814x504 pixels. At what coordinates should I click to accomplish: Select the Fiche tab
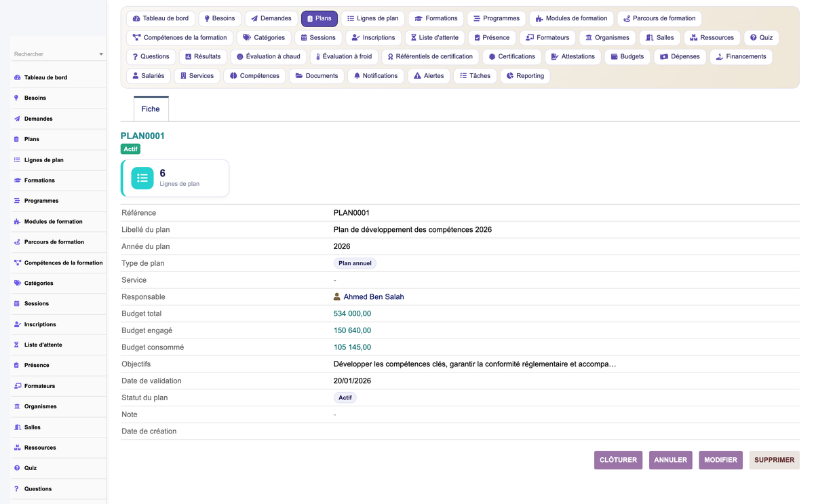click(x=151, y=109)
